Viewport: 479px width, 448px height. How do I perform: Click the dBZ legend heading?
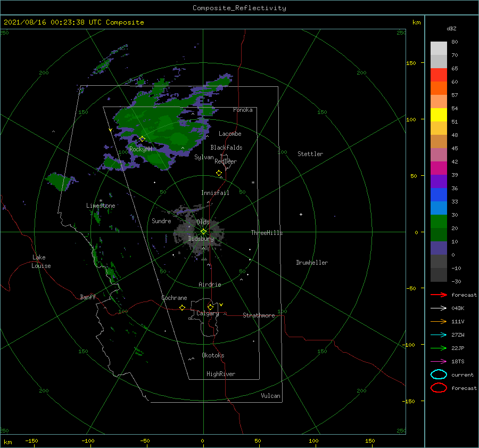coord(451,28)
